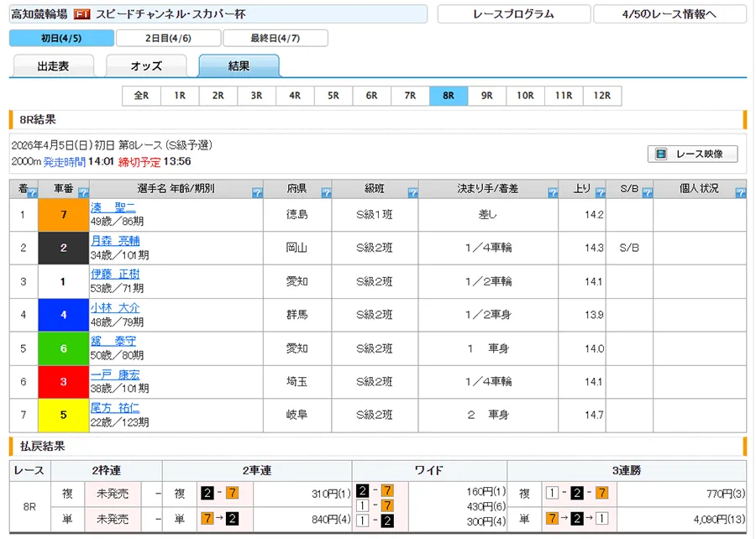The image size is (756, 539).
Task: Open the 4/5のレース情報へ link button
Action: click(x=669, y=14)
